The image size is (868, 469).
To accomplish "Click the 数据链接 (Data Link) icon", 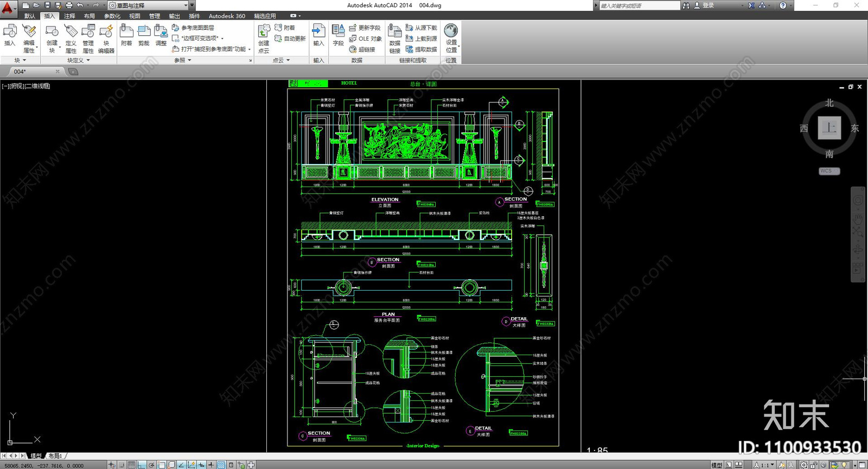I will (395, 38).
